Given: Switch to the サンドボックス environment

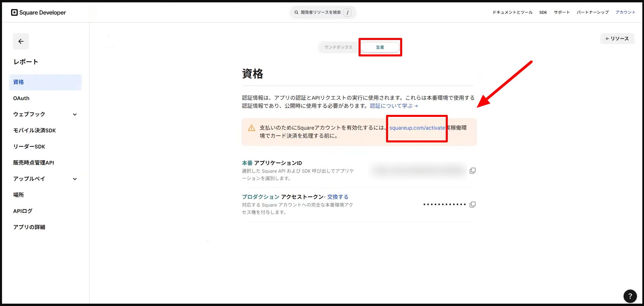Looking at the screenshot, I should [338, 47].
